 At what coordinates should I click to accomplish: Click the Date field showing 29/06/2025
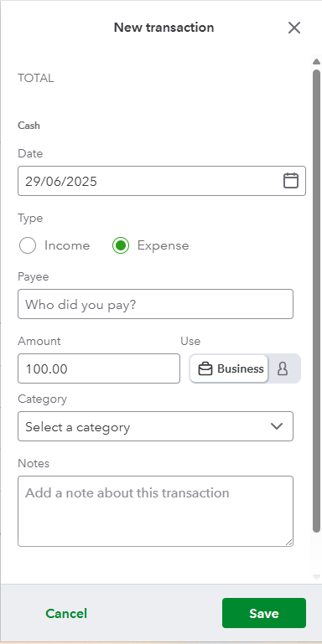162,181
